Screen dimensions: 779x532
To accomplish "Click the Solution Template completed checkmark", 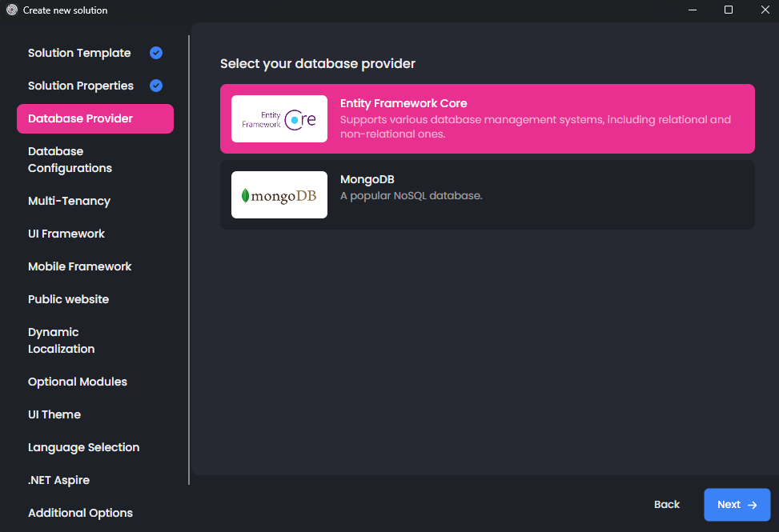I will pyautogui.click(x=156, y=53).
